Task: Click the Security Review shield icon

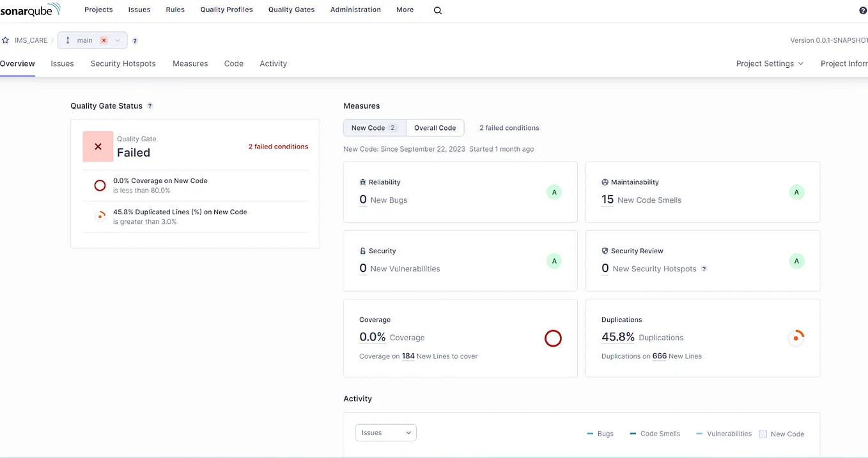Action: click(605, 251)
